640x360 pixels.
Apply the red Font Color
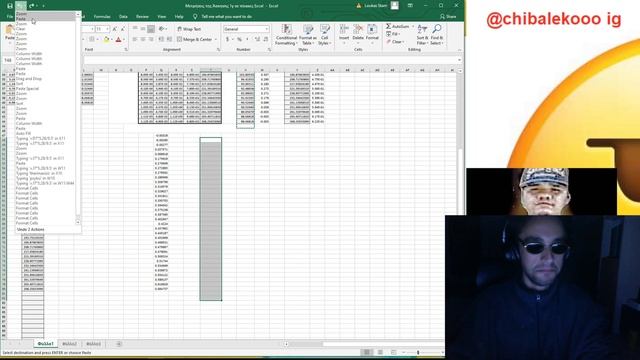tap(118, 39)
